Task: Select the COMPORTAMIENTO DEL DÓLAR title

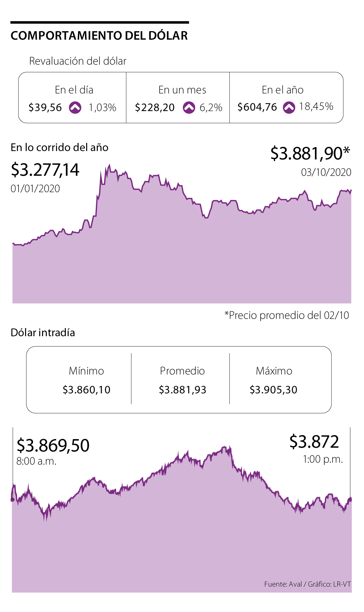Action: (x=99, y=36)
